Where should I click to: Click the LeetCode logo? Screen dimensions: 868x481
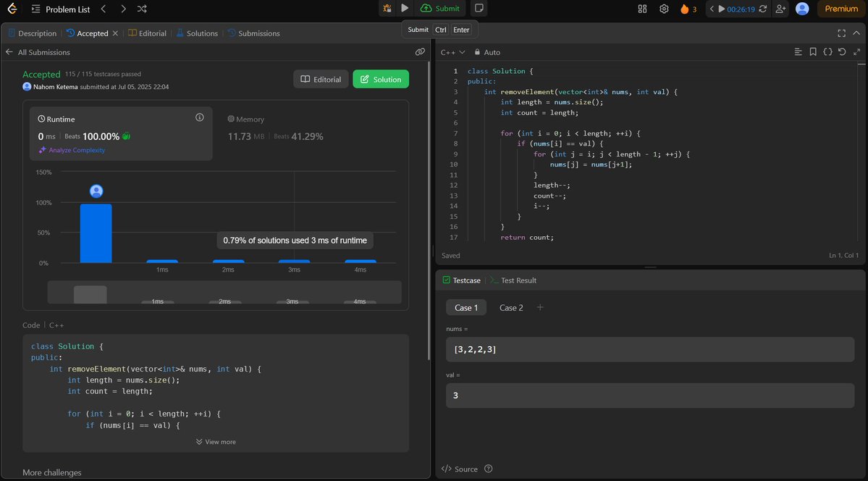coord(12,8)
